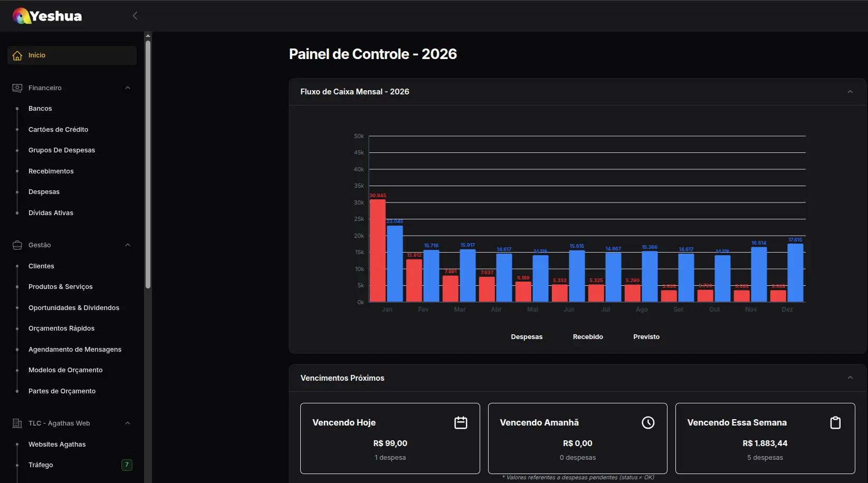Viewport: 868px width, 483px height.
Task: Go to the Recebimentos page
Action: click(x=51, y=171)
